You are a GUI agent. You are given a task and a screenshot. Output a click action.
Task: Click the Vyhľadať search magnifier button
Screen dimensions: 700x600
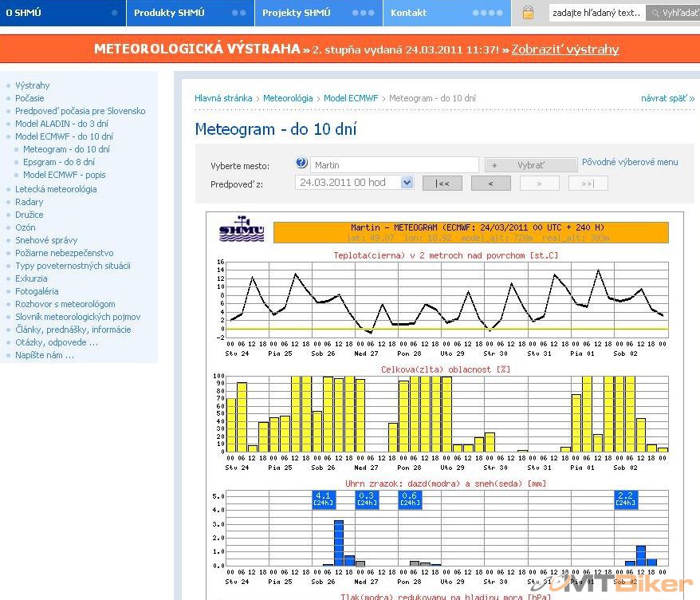point(672,13)
